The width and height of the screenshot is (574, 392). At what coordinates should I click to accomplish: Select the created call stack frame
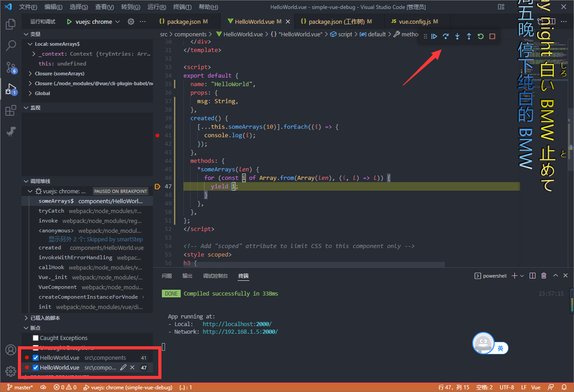50,248
